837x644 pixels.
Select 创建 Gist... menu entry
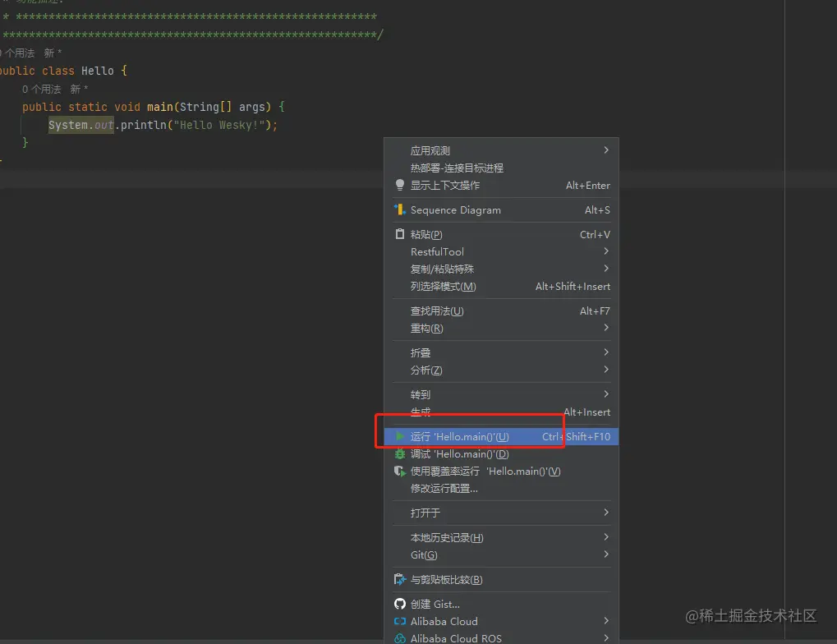pos(501,604)
